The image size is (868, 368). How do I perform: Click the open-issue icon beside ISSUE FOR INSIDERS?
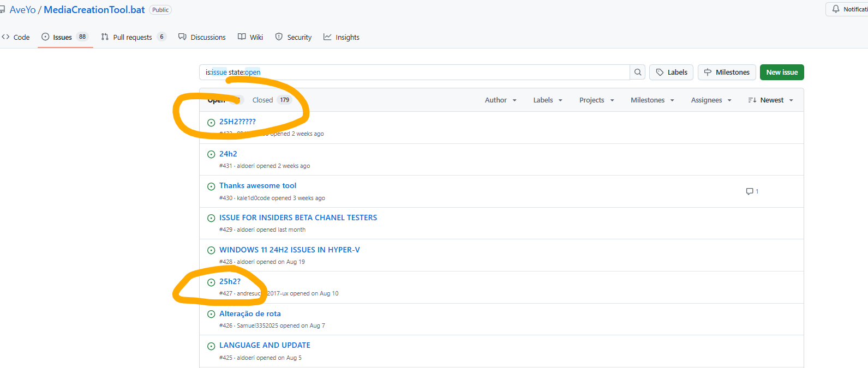click(x=211, y=218)
